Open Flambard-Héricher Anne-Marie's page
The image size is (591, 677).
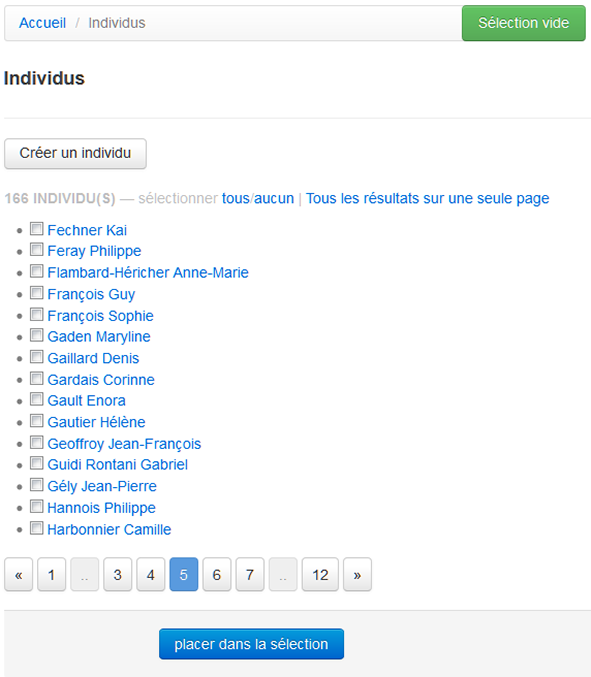click(148, 272)
